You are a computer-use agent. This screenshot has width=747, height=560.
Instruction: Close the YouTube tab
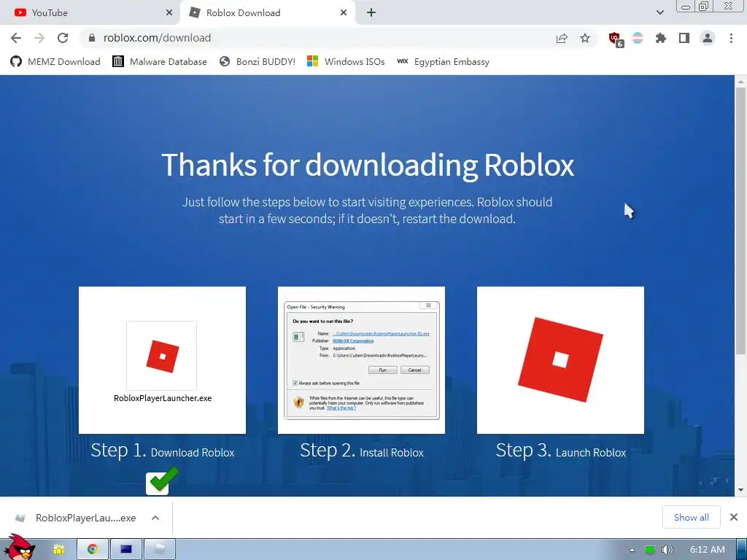point(169,13)
